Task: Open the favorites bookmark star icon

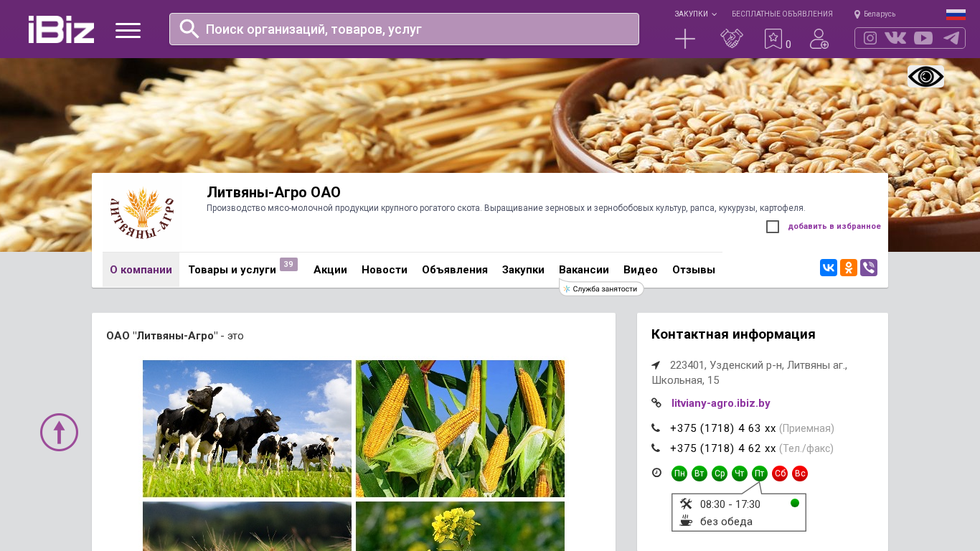Action: click(773, 39)
